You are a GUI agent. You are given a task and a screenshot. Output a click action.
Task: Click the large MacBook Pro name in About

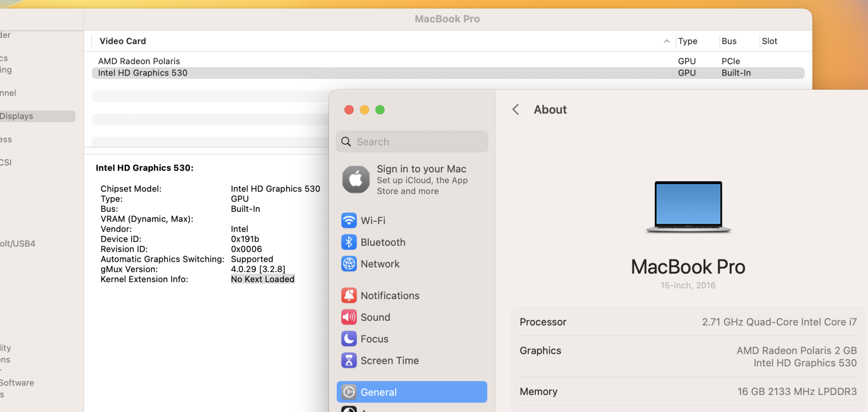688,267
